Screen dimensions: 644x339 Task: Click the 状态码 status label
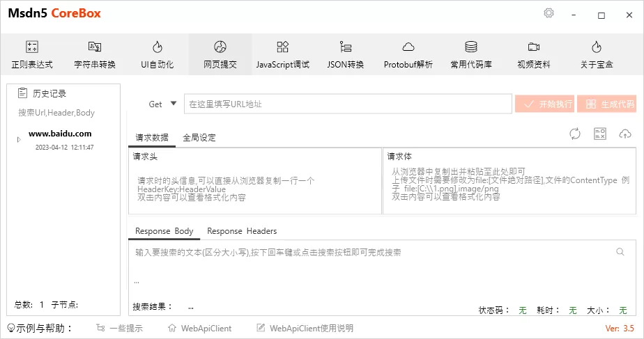point(494,310)
